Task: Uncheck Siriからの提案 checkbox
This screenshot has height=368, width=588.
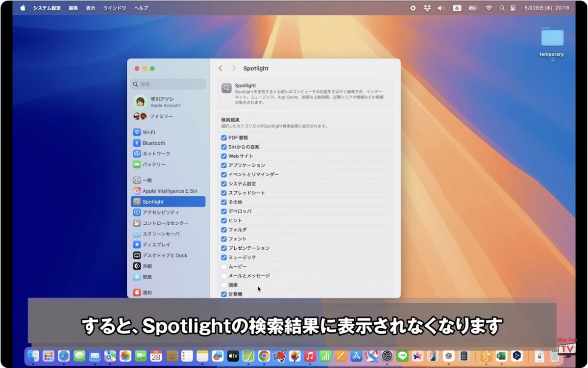Action: tap(224, 147)
